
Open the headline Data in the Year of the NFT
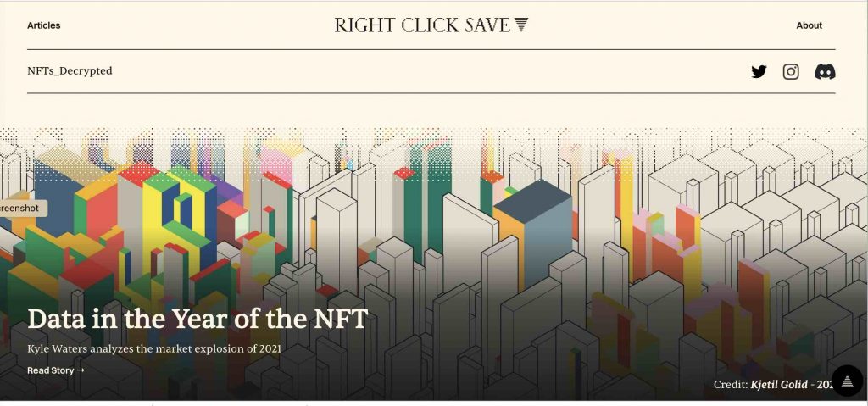coord(197,319)
